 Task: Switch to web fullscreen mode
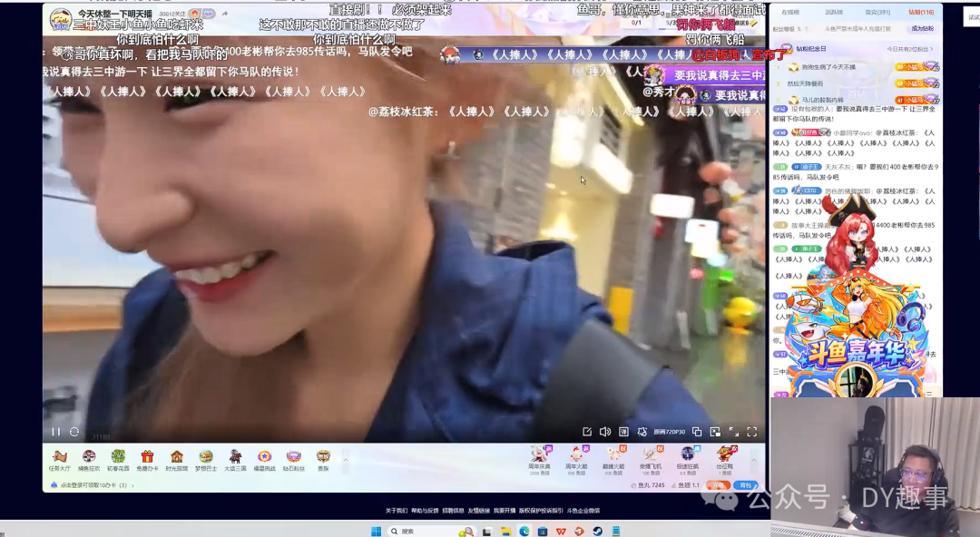[734, 432]
